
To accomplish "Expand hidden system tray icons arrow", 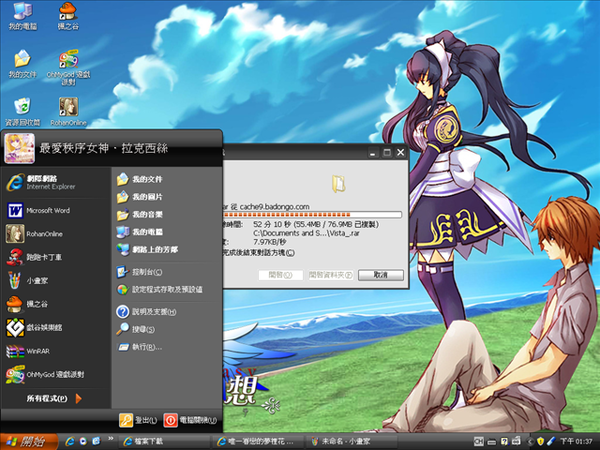I will click(530, 442).
